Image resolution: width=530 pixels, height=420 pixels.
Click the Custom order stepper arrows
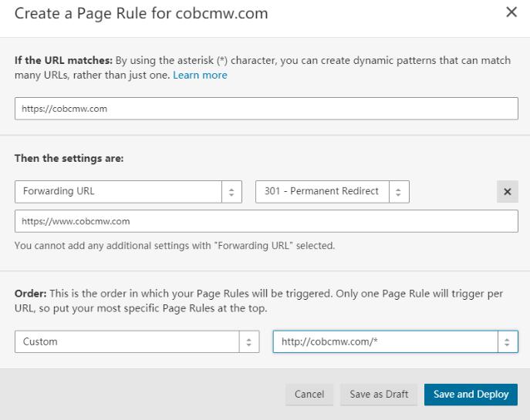[248, 341]
